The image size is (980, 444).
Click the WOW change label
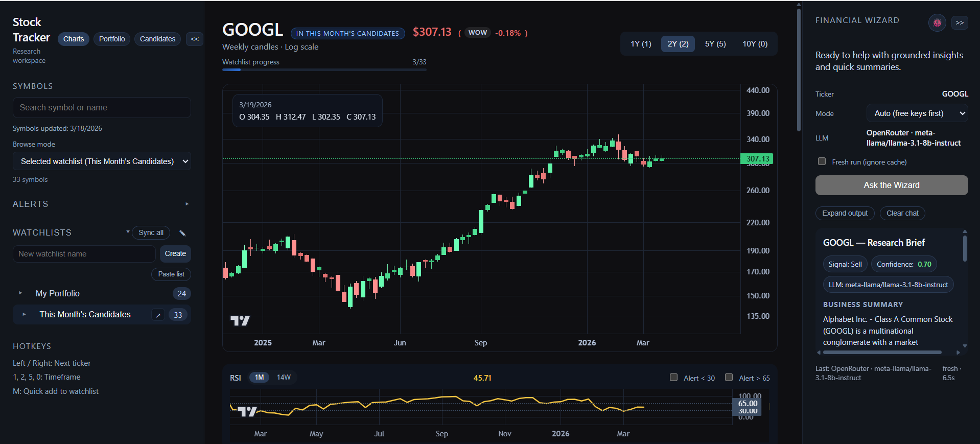coord(478,33)
